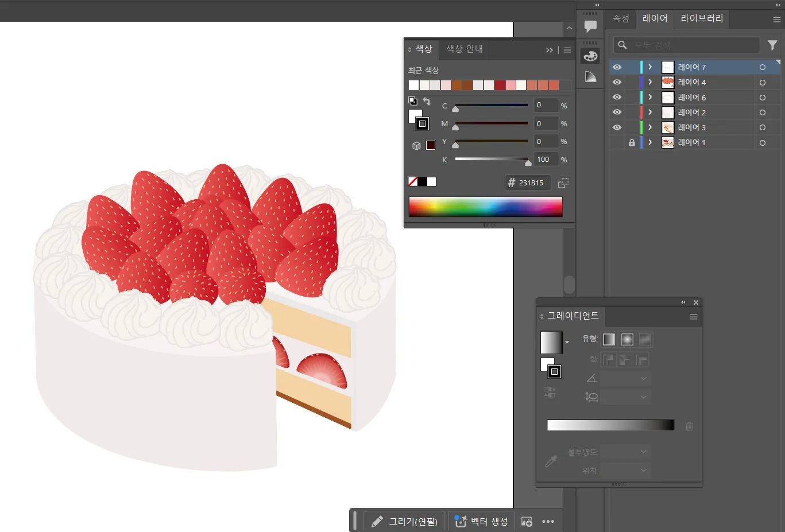Pick the dark red swatch in 최근 색상
Screen dimensions: 785x532
pyautogui.click(x=500, y=85)
